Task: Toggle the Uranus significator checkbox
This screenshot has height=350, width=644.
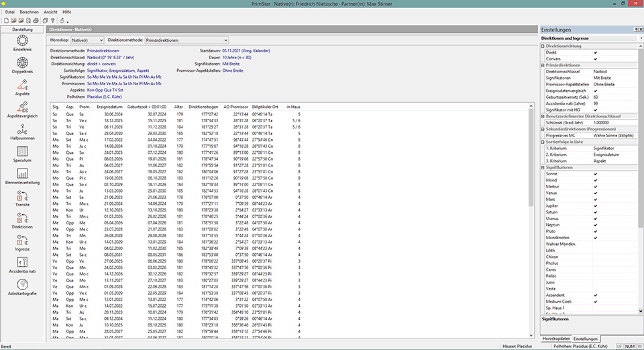Action: (596, 219)
